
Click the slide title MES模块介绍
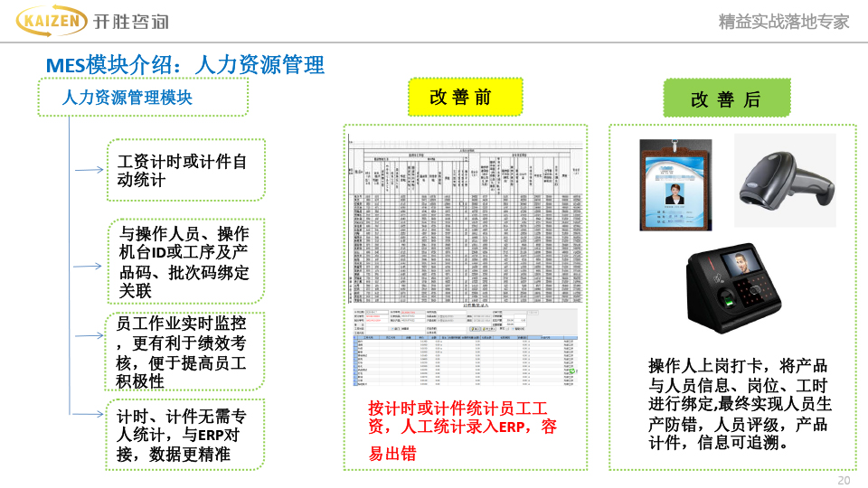click(185, 65)
